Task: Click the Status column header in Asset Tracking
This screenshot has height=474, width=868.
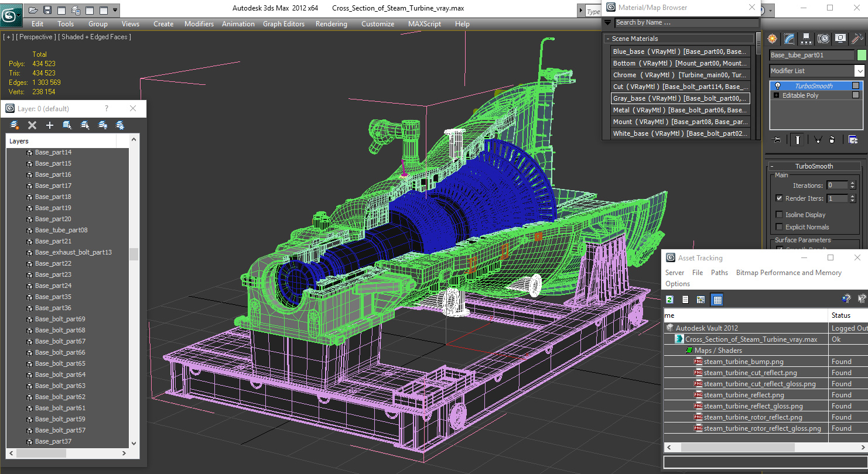Action: click(848, 315)
